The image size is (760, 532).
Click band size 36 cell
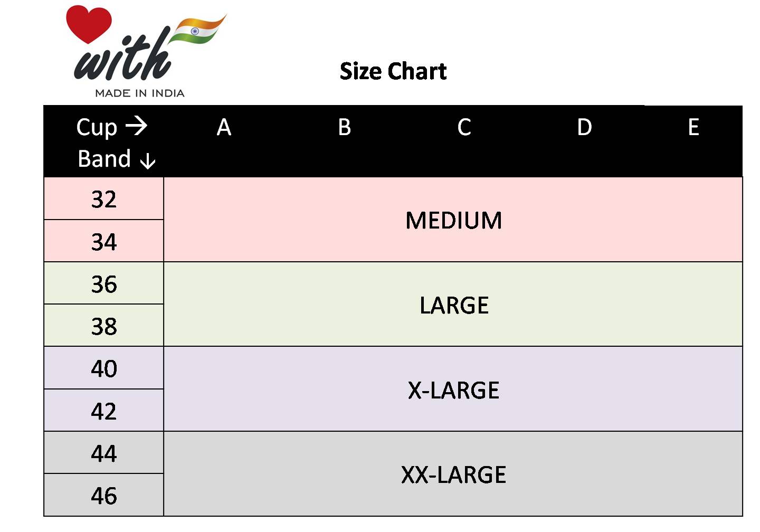coord(104,284)
